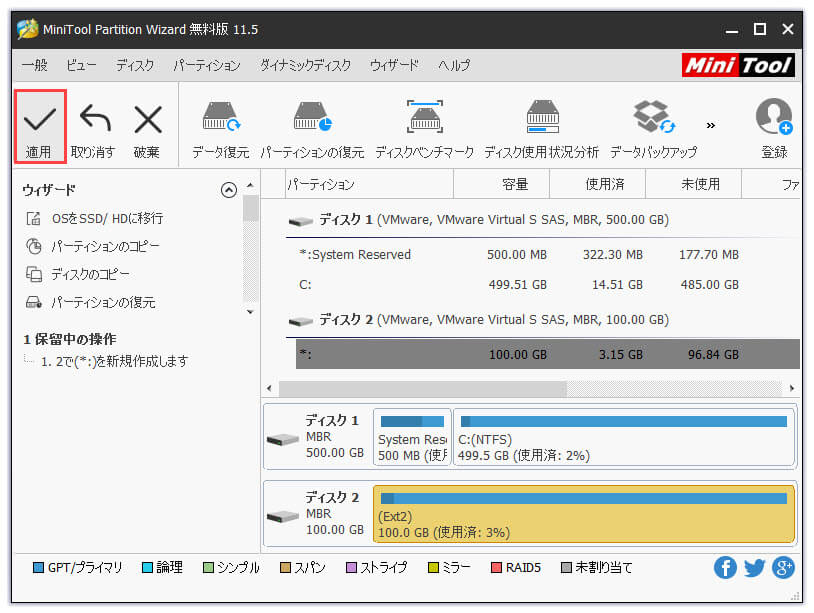Click the yellow Ext2 partition block

[583, 511]
